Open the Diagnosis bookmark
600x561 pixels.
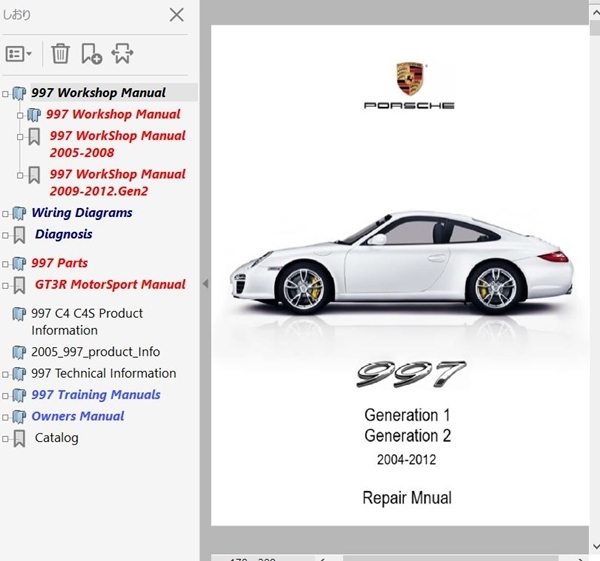click(x=64, y=234)
